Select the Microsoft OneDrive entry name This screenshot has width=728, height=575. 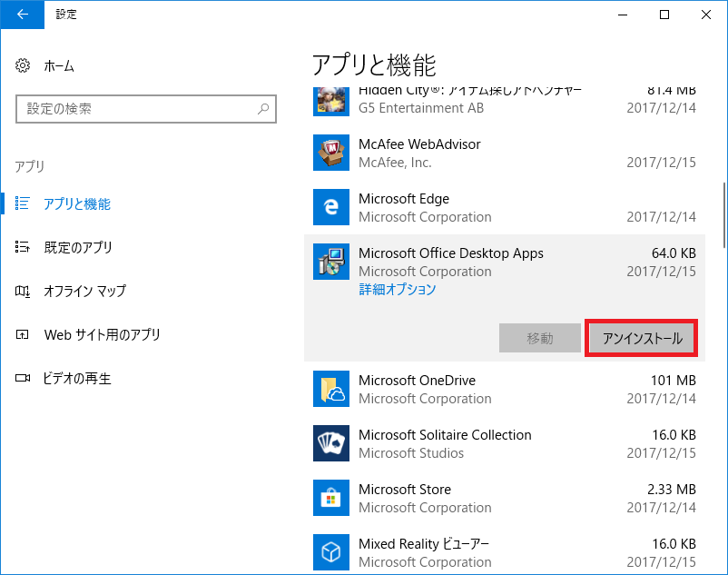click(417, 381)
